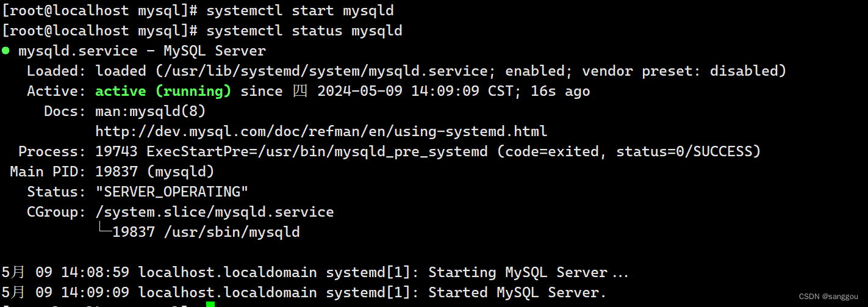The height and width of the screenshot is (307, 868).
Task: Click the green "active (running)" status text
Action: (163, 91)
